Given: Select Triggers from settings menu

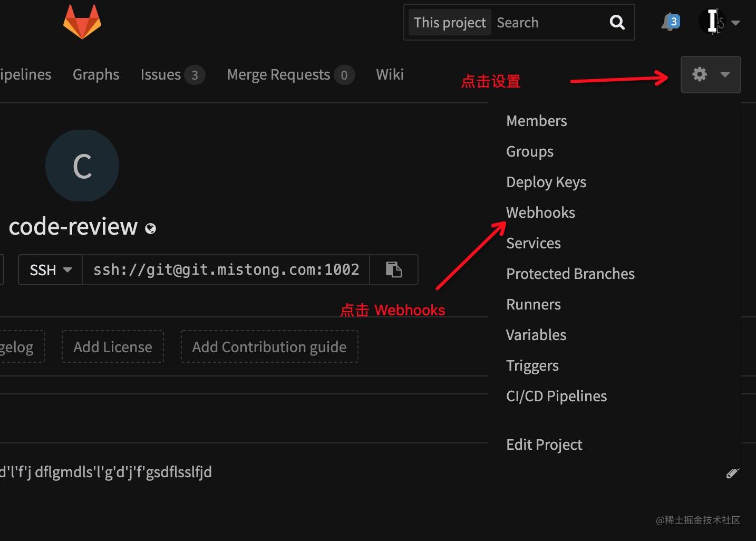Looking at the screenshot, I should click(x=532, y=365).
